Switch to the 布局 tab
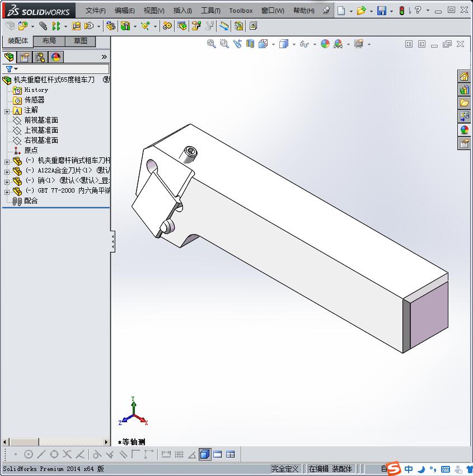The image size is (473, 476). point(49,41)
